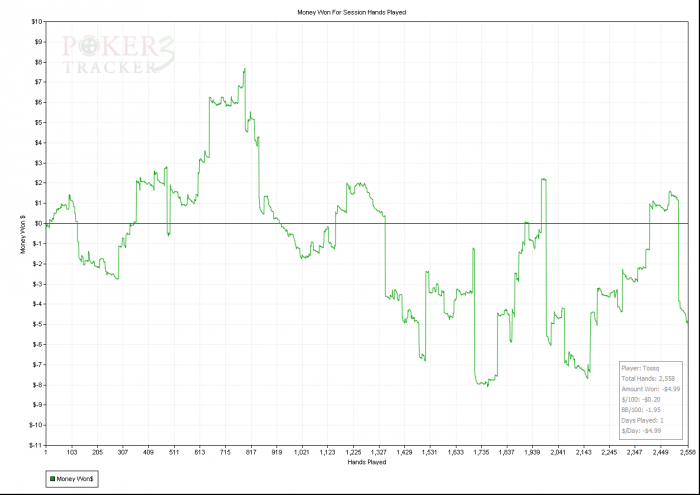
Task: Click the 511 x-axis tick label
Action: coord(174,452)
